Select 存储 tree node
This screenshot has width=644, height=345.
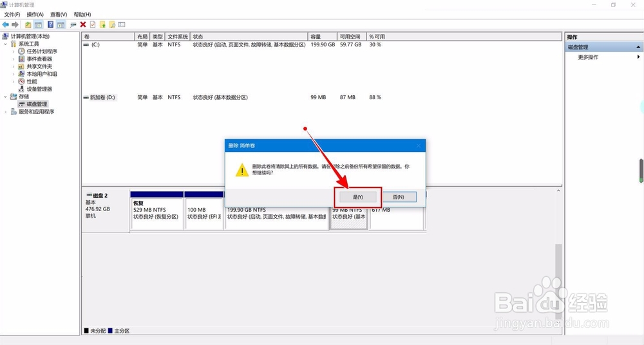tap(24, 97)
